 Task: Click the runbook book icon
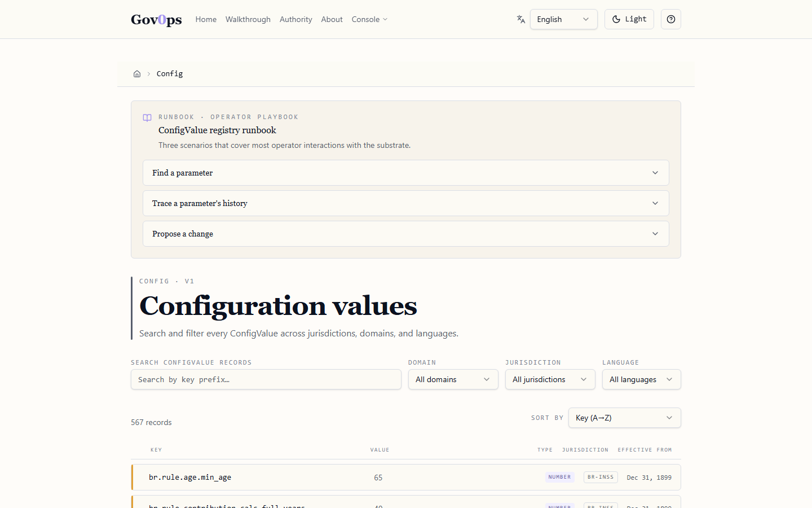point(147,117)
